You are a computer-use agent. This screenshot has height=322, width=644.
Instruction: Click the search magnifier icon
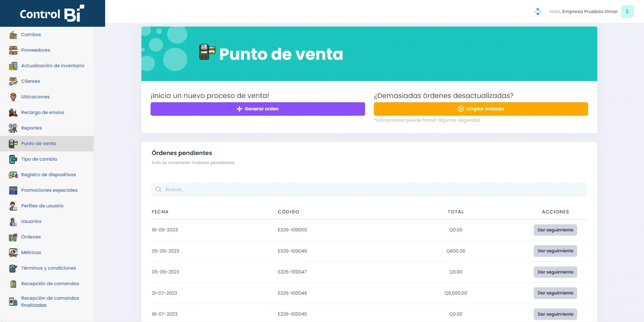pos(158,189)
